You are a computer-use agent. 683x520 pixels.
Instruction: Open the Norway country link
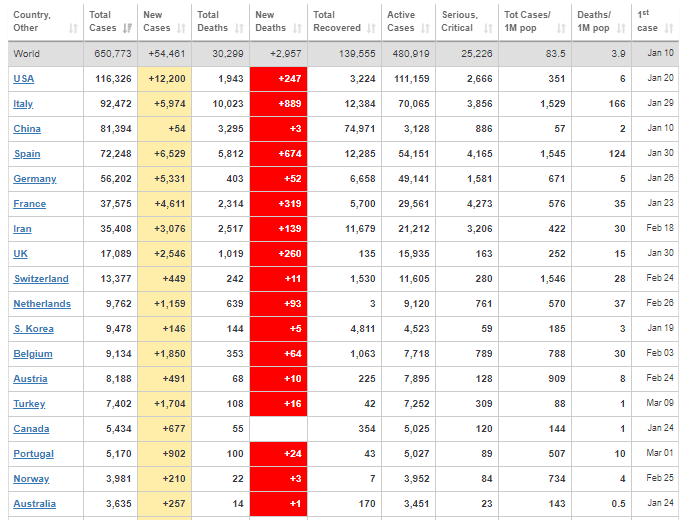click(31, 479)
